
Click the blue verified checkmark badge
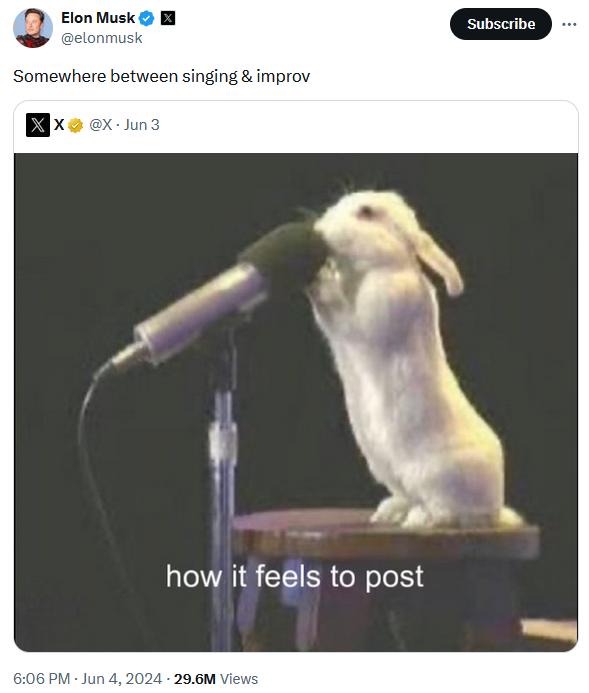146,18
